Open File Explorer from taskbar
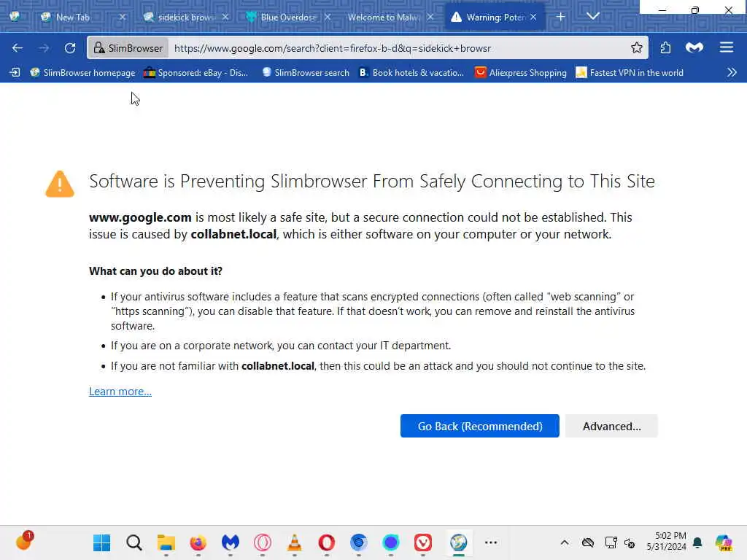Viewport: 747px width, 560px height. pos(166,542)
